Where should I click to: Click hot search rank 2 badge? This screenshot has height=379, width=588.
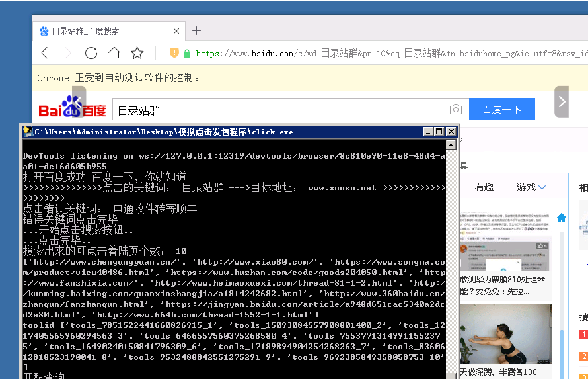(x=583, y=356)
